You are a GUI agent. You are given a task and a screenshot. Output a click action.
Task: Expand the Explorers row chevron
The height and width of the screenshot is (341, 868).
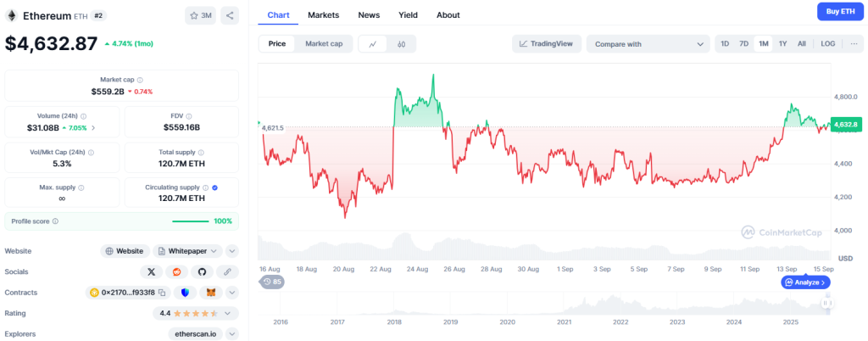tap(232, 334)
